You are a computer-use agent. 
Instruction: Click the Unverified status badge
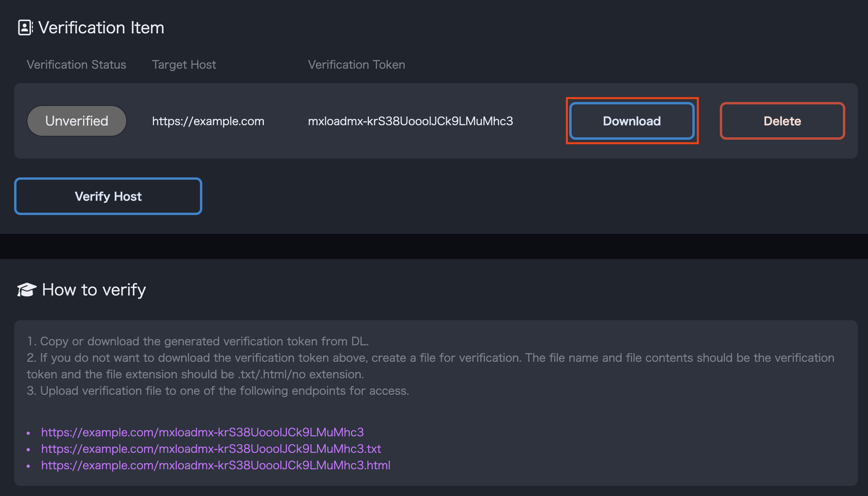click(x=76, y=121)
